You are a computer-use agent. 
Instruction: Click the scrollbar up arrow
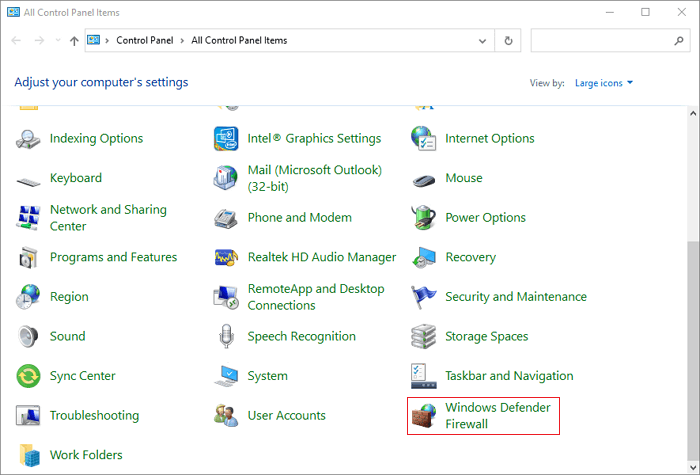click(693, 113)
